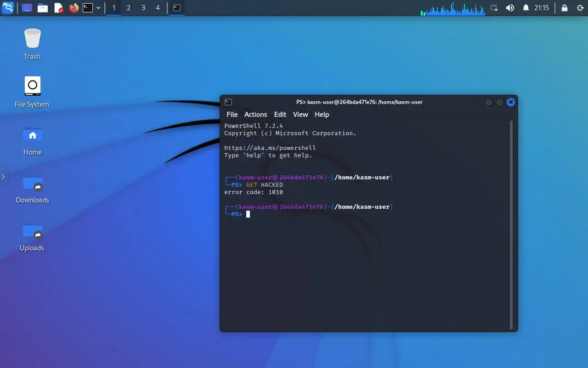Expand the Kasm side panel arrow
Screen dimensions: 588x368
[x=3, y=177]
